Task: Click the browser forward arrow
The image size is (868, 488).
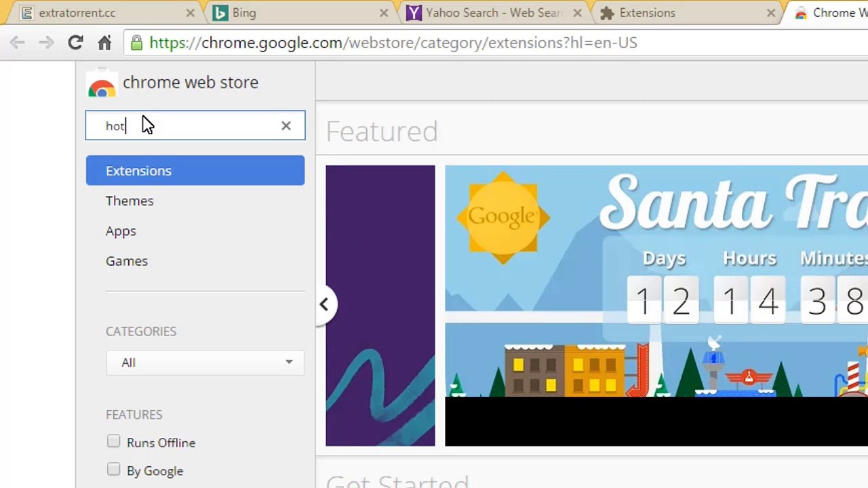Action: point(46,43)
